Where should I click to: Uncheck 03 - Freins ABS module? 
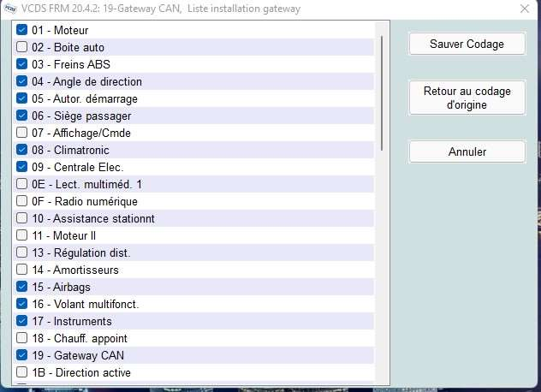pyautogui.click(x=21, y=64)
